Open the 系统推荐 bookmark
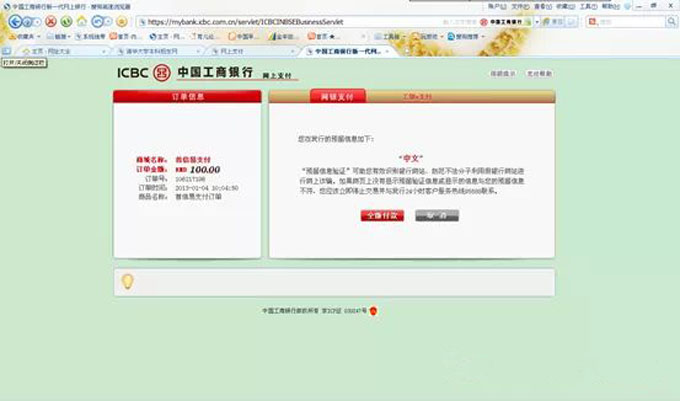 [90, 36]
